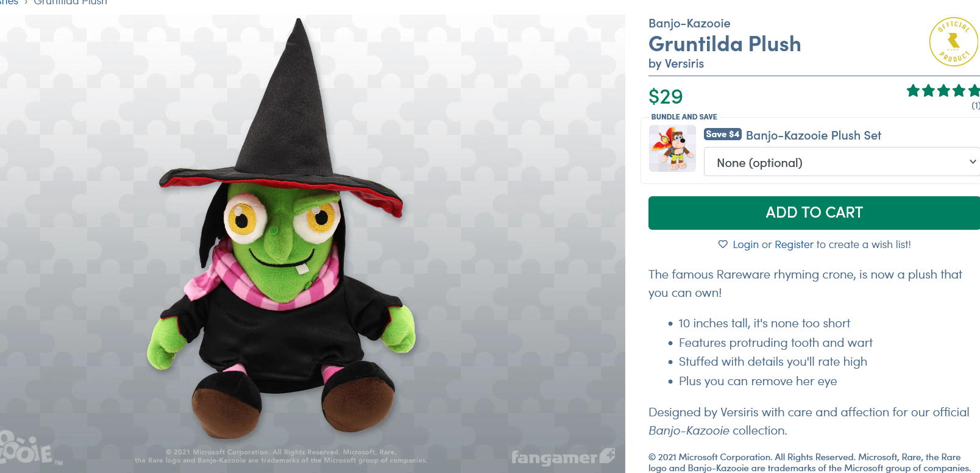
Task: Go to the parent plushes breadcrumb link
Action: tap(9, 2)
